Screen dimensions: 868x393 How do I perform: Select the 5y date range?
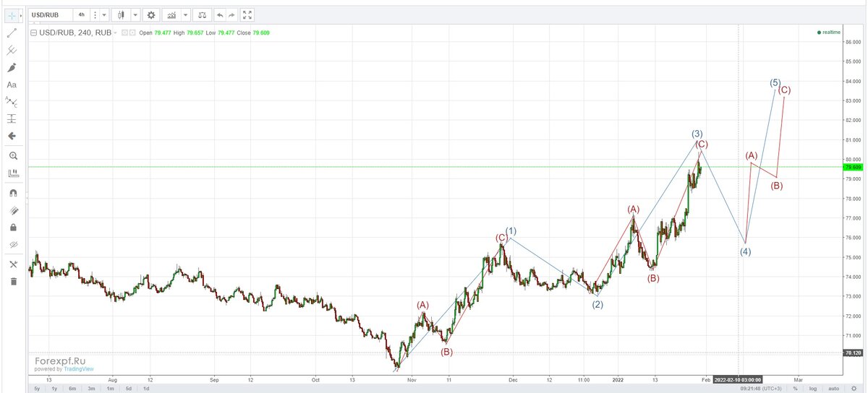(38, 389)
